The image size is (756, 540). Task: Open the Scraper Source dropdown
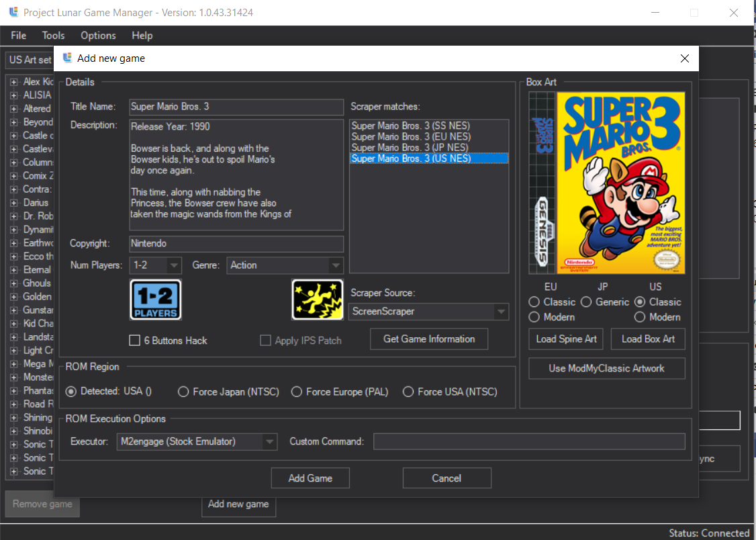(502, 312)
